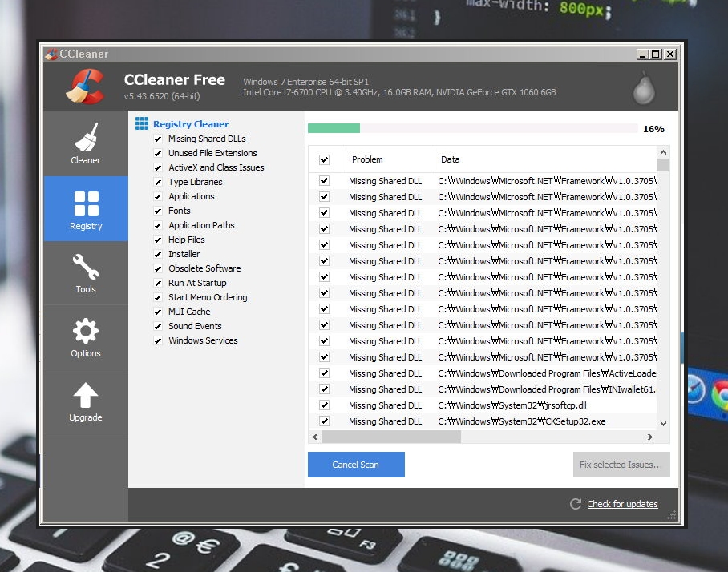Click the CCleaner title bar icon

click(51, 54)
